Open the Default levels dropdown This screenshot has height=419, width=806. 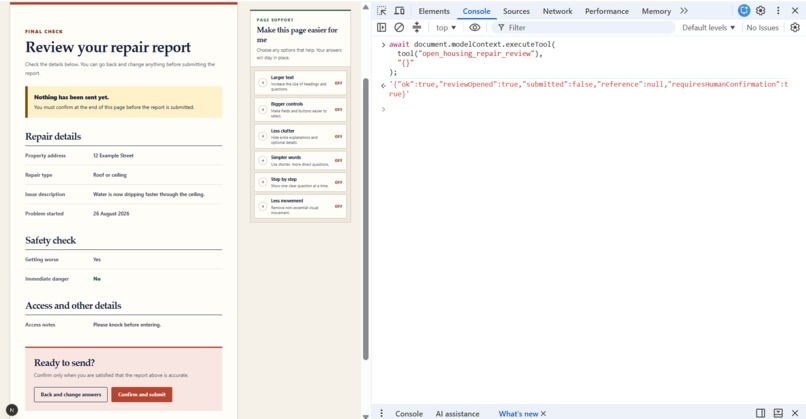coord(708,27)
